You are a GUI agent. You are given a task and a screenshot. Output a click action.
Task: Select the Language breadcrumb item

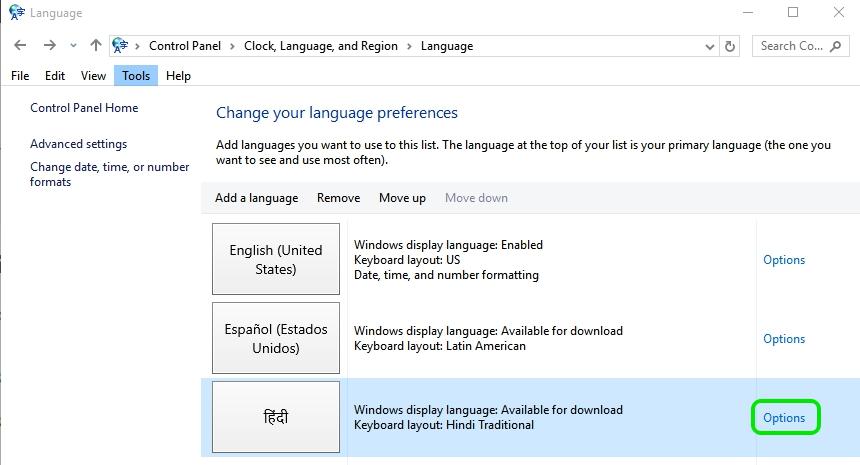[447, 46]
